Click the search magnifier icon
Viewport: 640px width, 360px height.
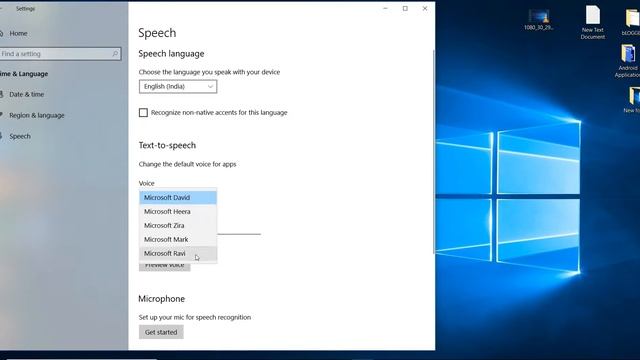click(x=115, y=53)
